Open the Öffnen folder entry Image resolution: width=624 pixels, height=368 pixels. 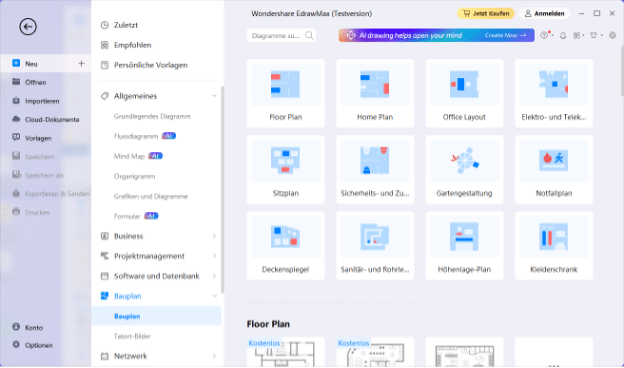point(29,82)
